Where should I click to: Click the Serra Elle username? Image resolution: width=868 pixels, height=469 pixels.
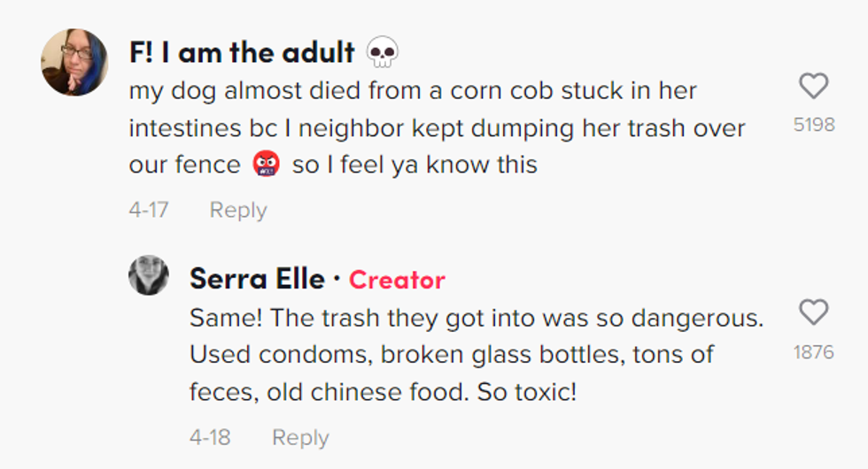click(x=257, y=280)
